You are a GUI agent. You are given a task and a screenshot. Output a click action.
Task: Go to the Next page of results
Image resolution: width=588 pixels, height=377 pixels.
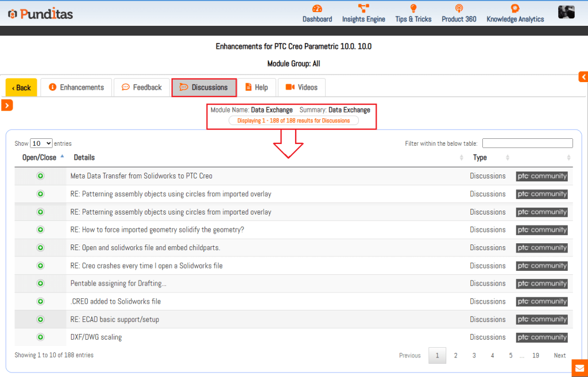click(559, 356)
